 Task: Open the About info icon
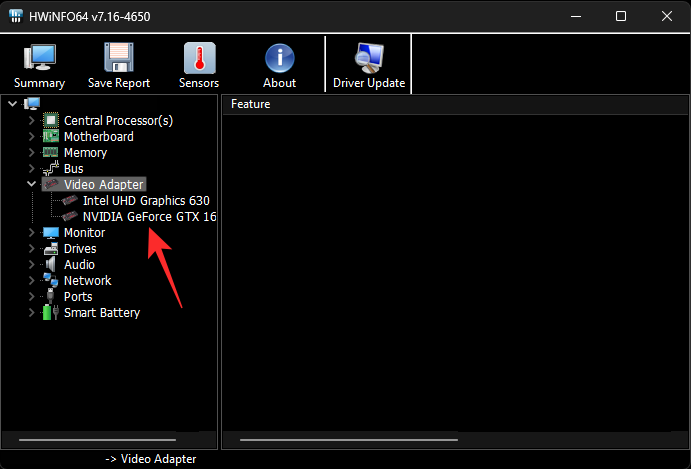279,58
